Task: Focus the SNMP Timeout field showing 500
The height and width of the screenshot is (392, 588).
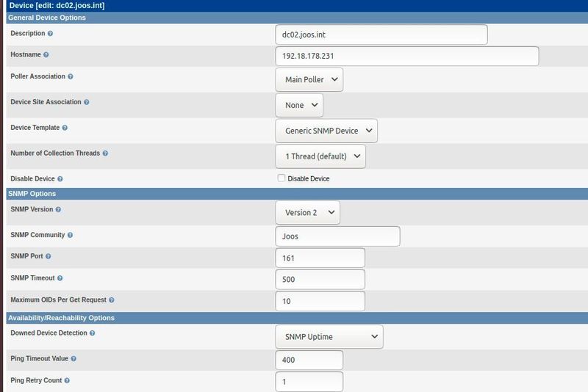Action: [x=320, y=279]
